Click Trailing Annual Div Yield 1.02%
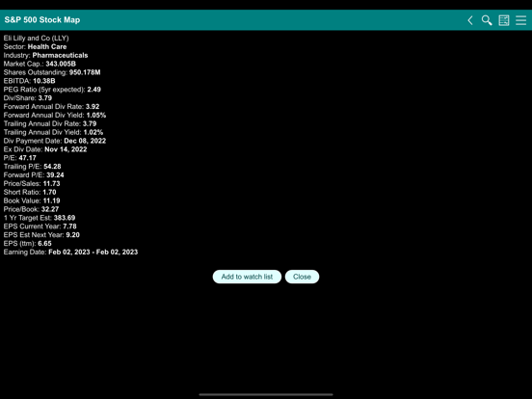532x399 pixels. click(x=53, y=132)
